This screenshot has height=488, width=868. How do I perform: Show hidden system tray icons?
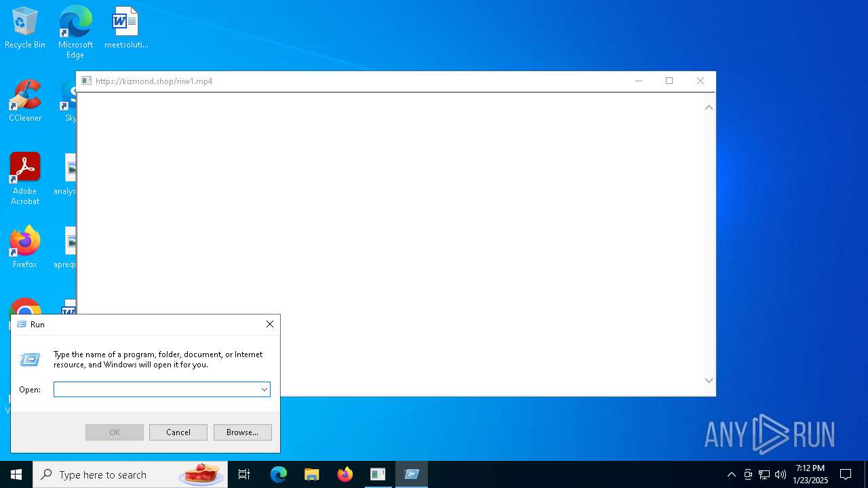pyautogui.click(x=731, y=474)
